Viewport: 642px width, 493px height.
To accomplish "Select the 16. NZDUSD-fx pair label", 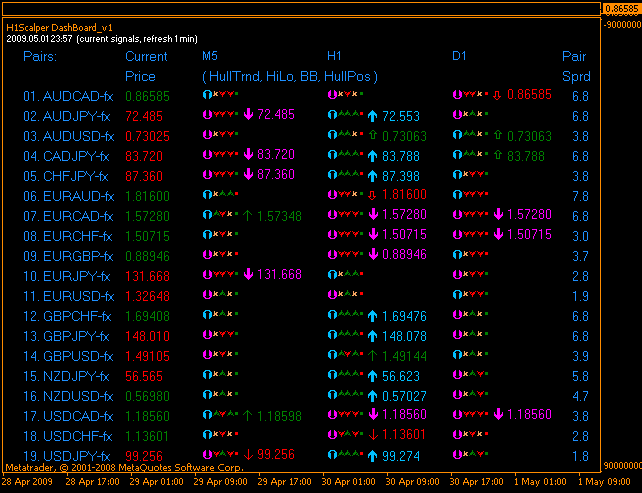I will [68, 396].
